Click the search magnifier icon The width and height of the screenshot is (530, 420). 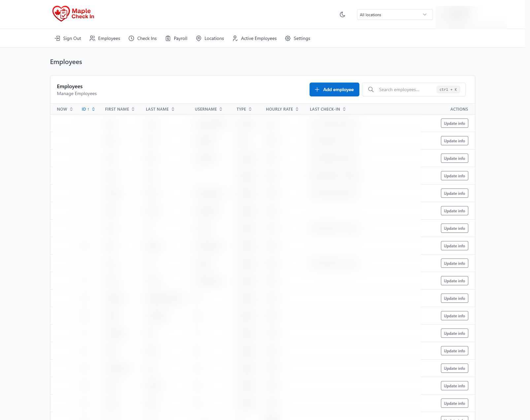371,89
